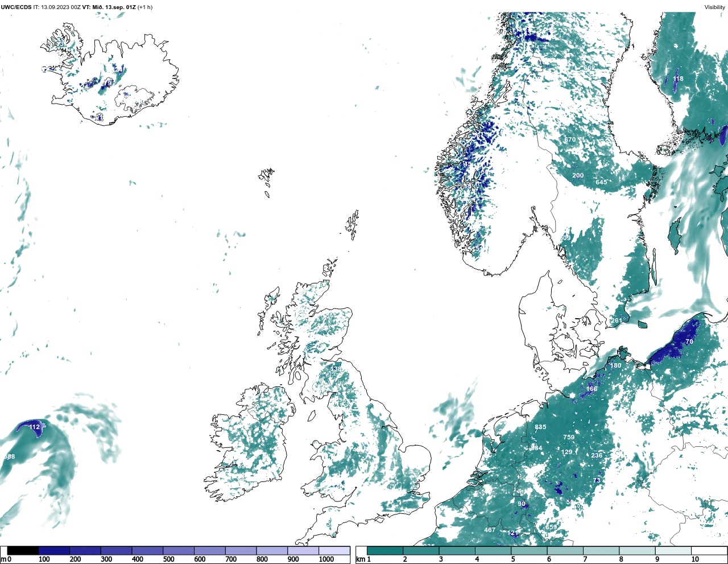Click the '1000' tick on the metres legend
728x564 pixels.
(326, 559)
